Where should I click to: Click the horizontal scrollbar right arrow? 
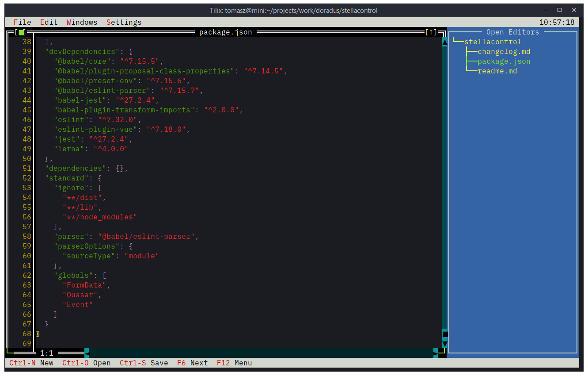[x=436, y=353]
